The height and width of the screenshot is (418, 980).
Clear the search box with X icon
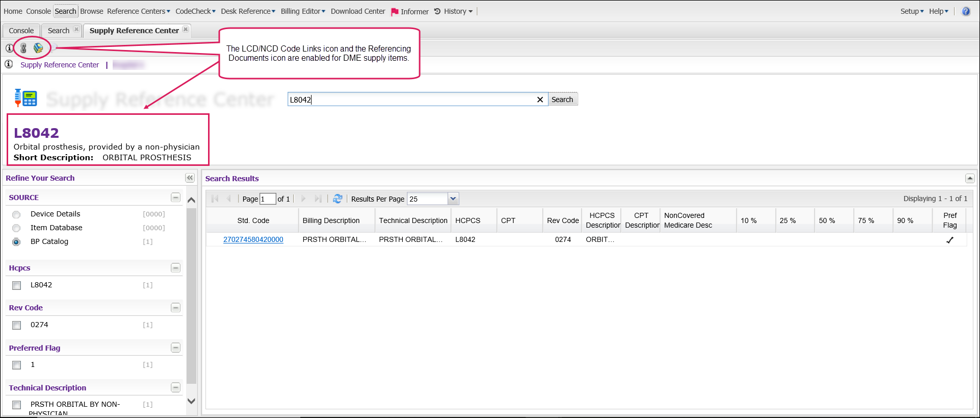pyautogui.click(x=540, y=100)
